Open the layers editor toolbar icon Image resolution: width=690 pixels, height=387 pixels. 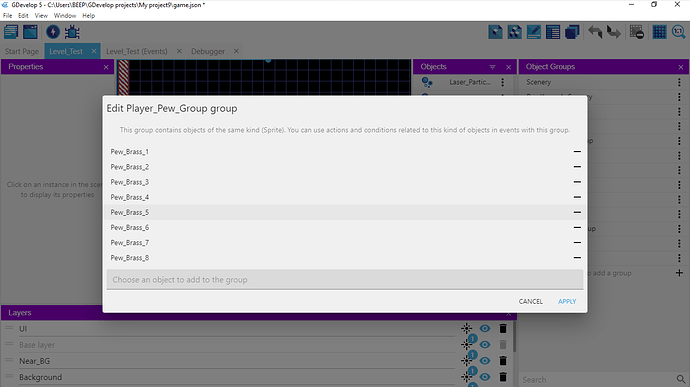click(572, 32)
